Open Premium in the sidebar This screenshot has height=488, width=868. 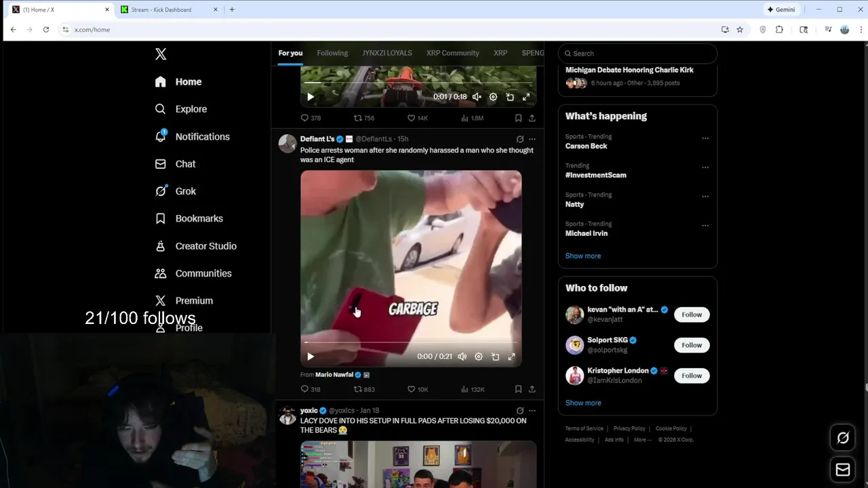pyautogui.click(x=184, y=300)
